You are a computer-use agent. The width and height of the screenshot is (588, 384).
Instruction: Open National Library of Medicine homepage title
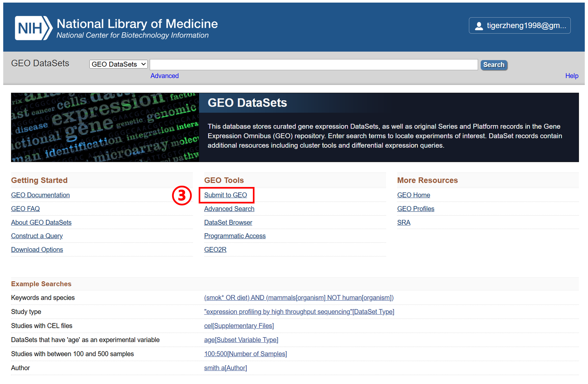click(137, 24)
